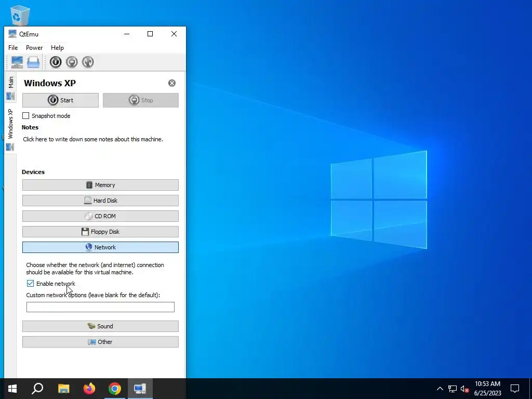The width and height of the screenshot is (532, 399).
Task: Expand the Other section
Action: 100,342
